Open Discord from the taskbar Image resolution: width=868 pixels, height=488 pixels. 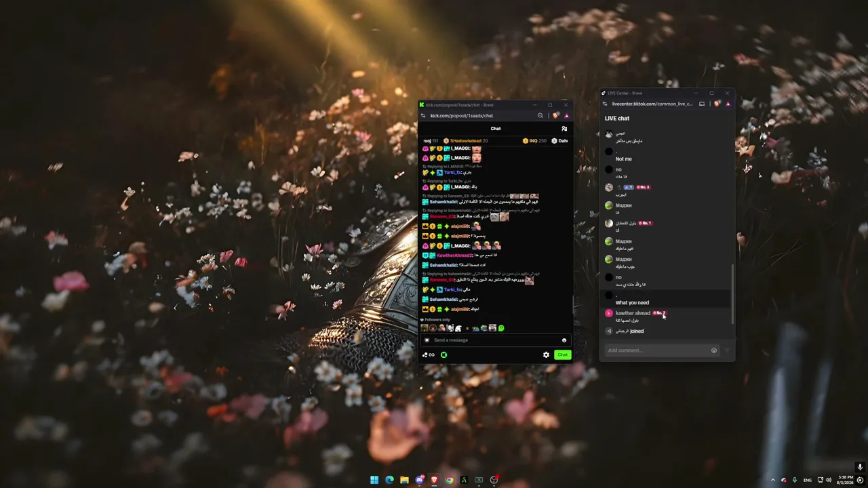pos(419,480)
